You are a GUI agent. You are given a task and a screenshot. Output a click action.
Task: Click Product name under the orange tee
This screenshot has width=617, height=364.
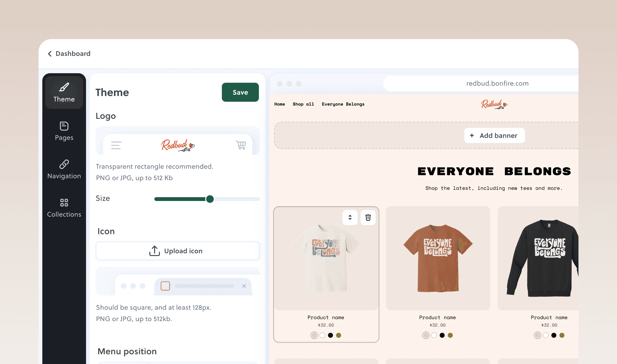pos(438,317)
